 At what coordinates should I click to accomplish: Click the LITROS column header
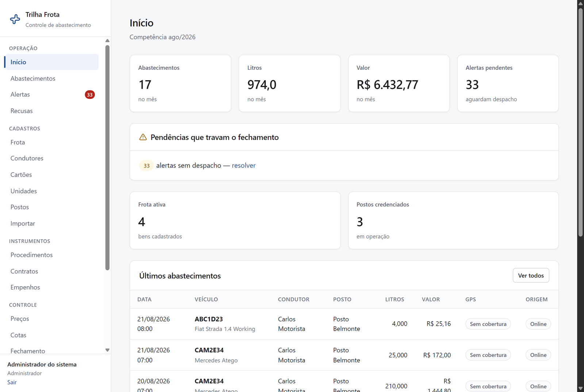(395, 299)
